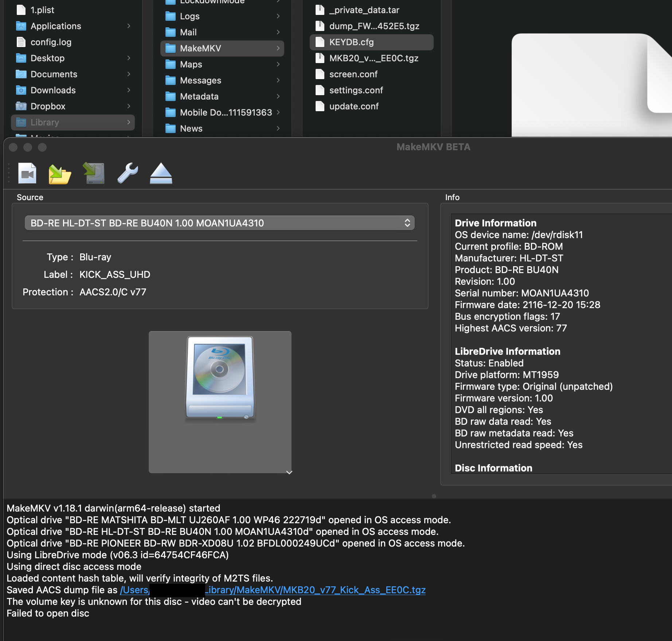Select the _private_data.tar archive file
The image size is (672, 641).
364,10
